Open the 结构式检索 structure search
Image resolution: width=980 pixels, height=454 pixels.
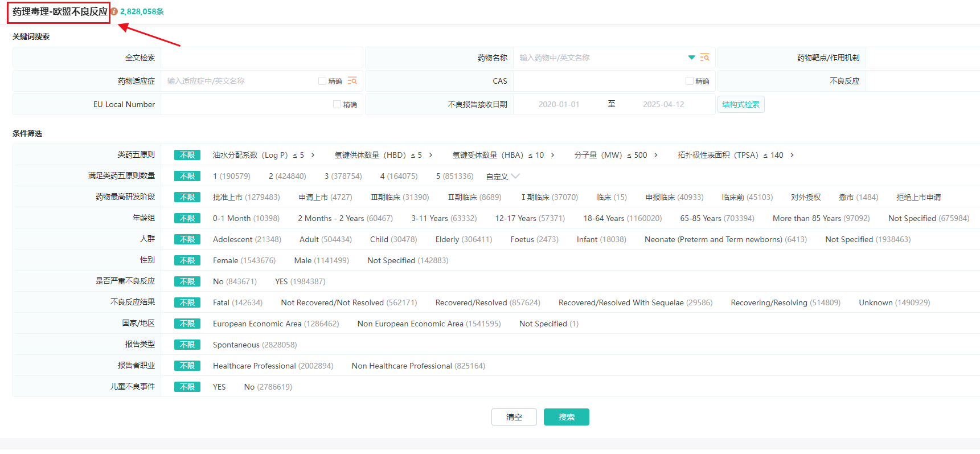click(x=740, y=104)
